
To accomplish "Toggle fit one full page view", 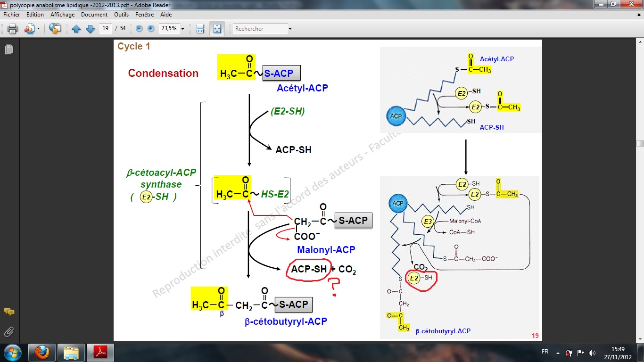I will coord(217,29).
